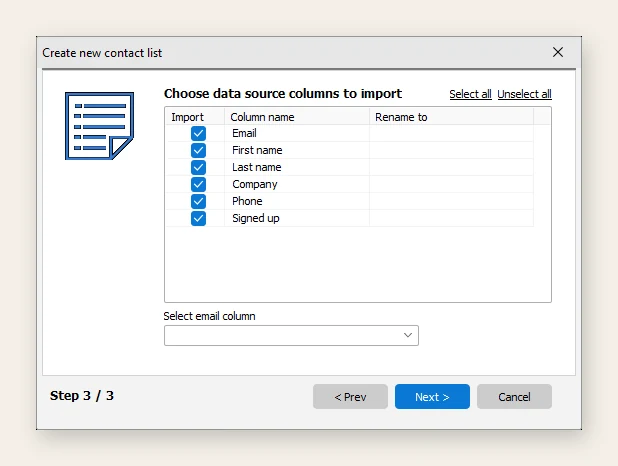Image resolution: width=618 pixels, height=466 pixels.
Task: Click the contact list document icon
Action: point(99,126)
